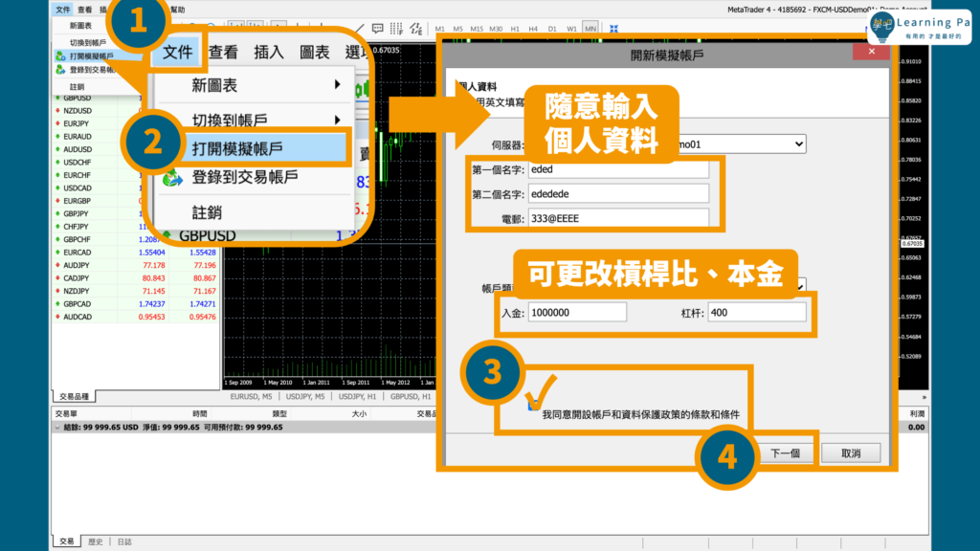The image size is (980, 551).
Task: Select the AUDCAD symbol row
Action: click(x=136, y=317)
